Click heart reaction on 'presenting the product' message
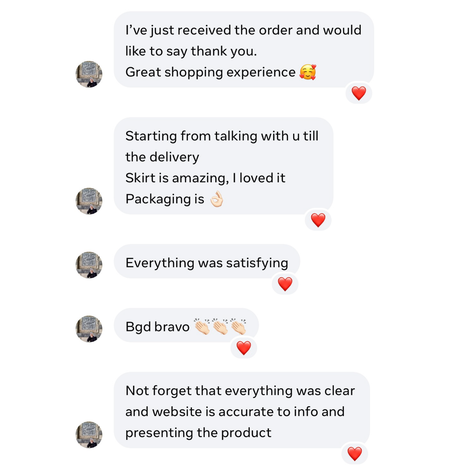This screenshot has height=476, width=476. point(355,454)
